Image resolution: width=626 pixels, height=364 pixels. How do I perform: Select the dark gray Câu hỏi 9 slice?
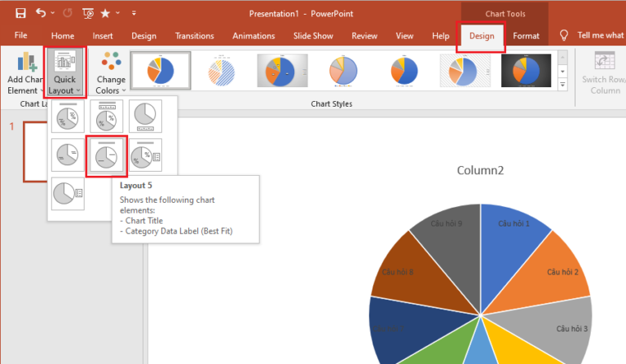453,251
